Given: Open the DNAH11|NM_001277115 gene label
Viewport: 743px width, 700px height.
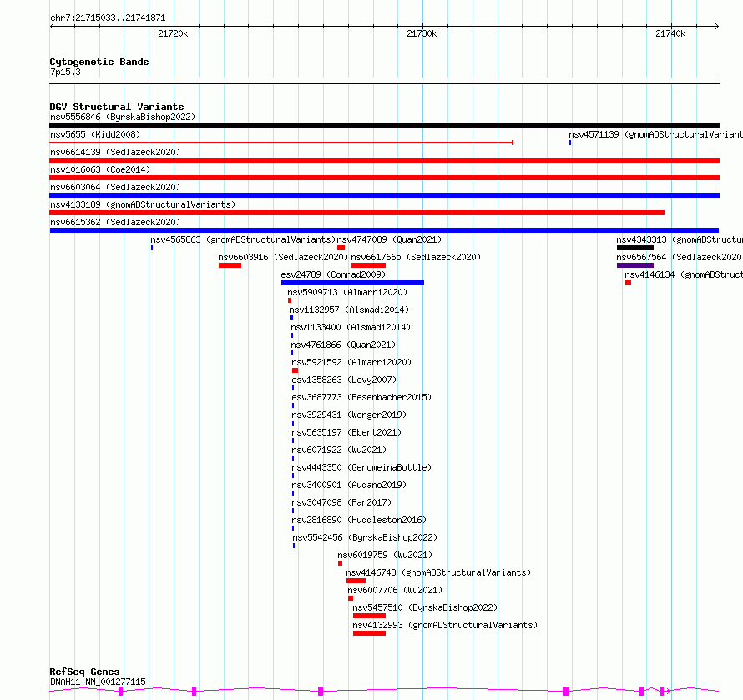Looking at the screenshot, I should pos(98,682).
